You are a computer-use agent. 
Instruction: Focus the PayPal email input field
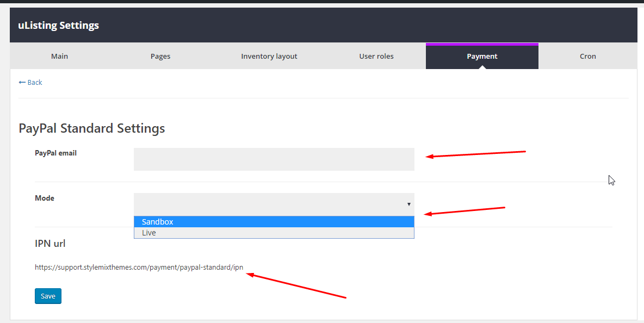[x=274, y=159]
